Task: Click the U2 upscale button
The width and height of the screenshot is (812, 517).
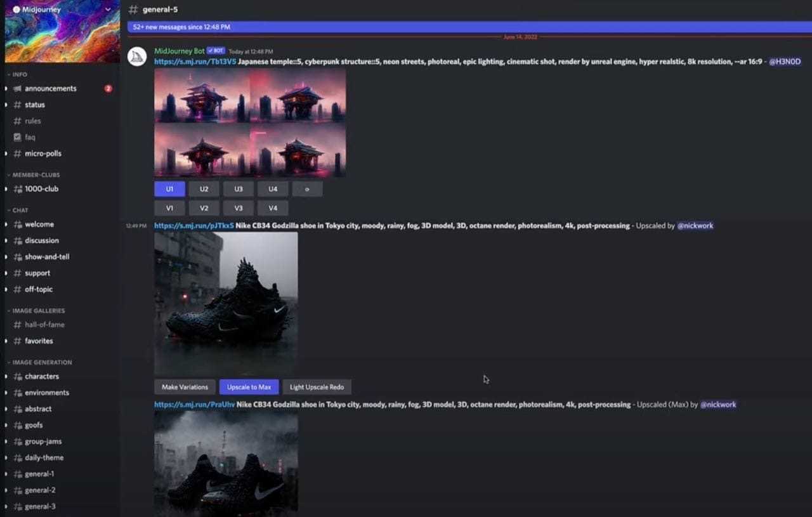Action: click(204, 189)
